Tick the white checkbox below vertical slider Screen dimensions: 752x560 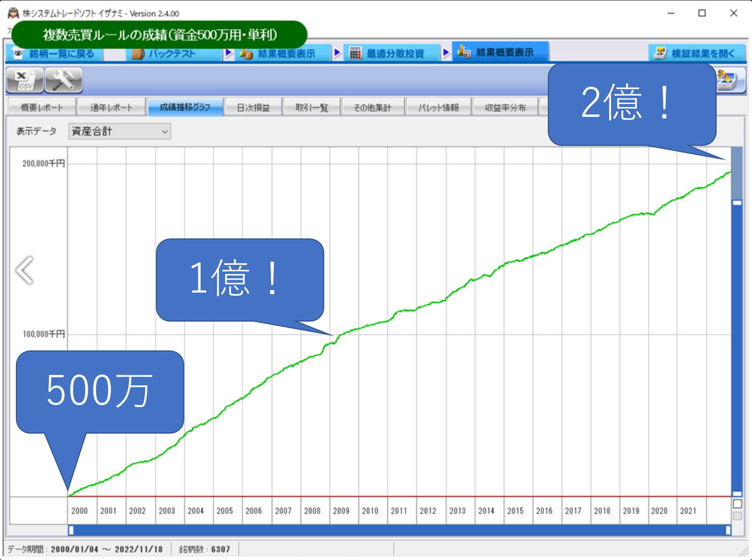[x=737, y=504]
